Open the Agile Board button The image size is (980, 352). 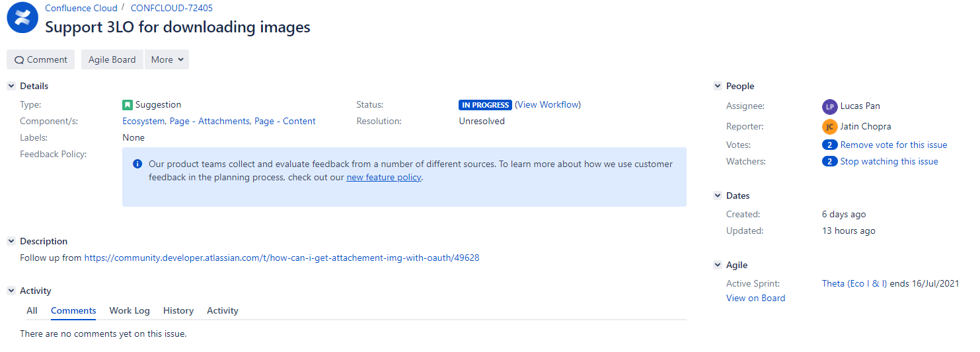112,59
